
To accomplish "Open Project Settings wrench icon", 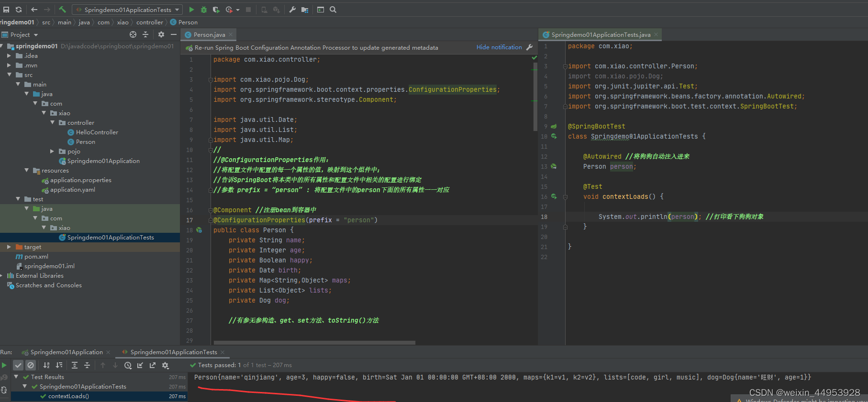I will 292,10.
